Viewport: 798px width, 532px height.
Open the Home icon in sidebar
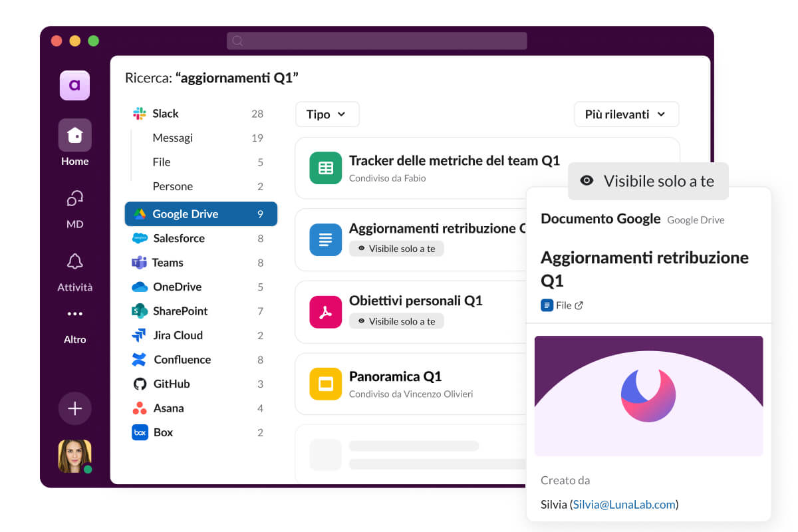[74, 136]
